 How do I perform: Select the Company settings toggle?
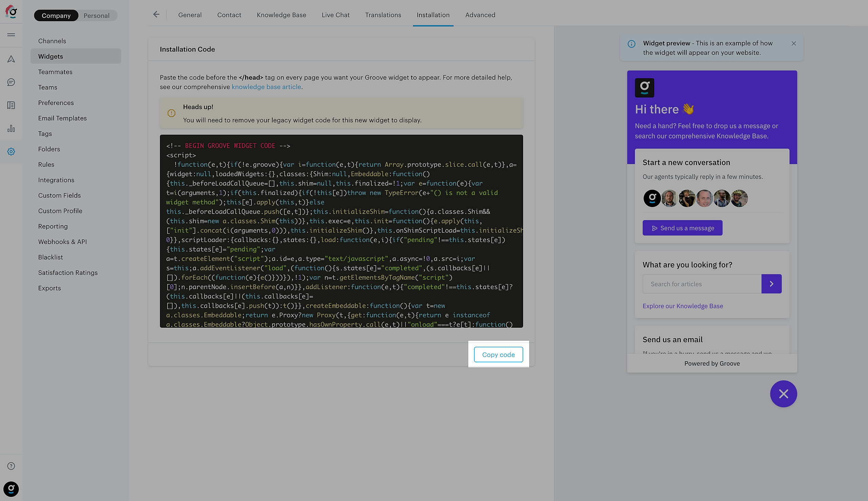(56, 16)
